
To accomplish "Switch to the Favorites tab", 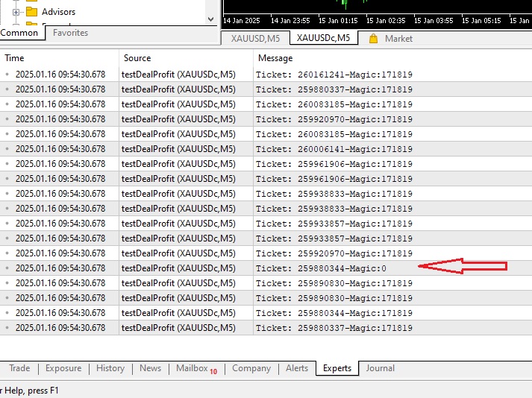I will coord(71,33).
